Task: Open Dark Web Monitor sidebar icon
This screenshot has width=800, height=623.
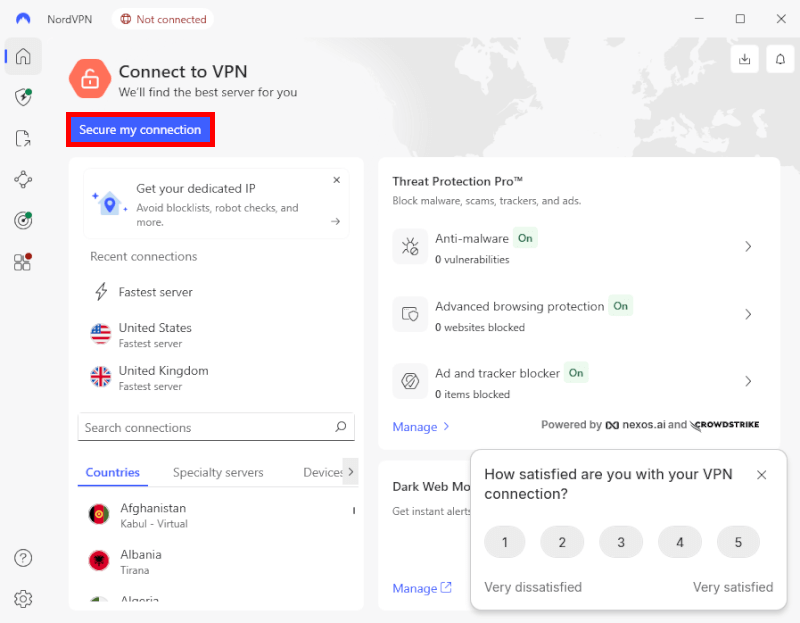Action: click(23, 220)
